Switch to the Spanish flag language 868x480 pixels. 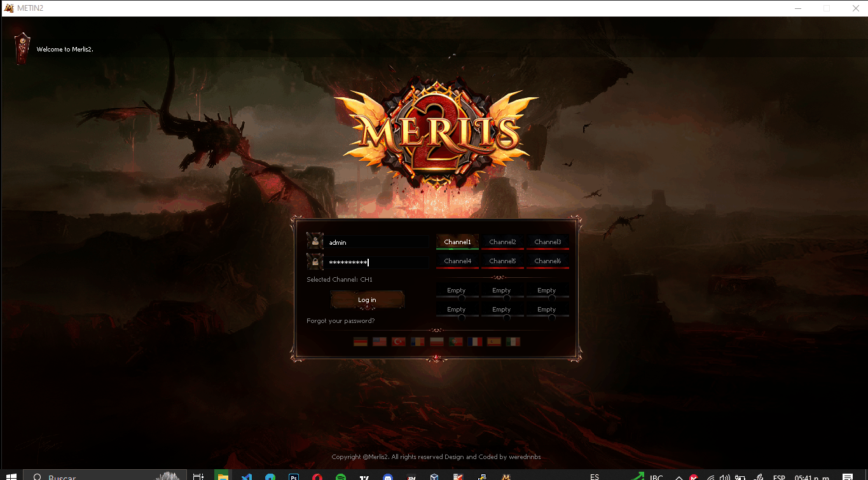pyautogui.click(x=494, y=341)
